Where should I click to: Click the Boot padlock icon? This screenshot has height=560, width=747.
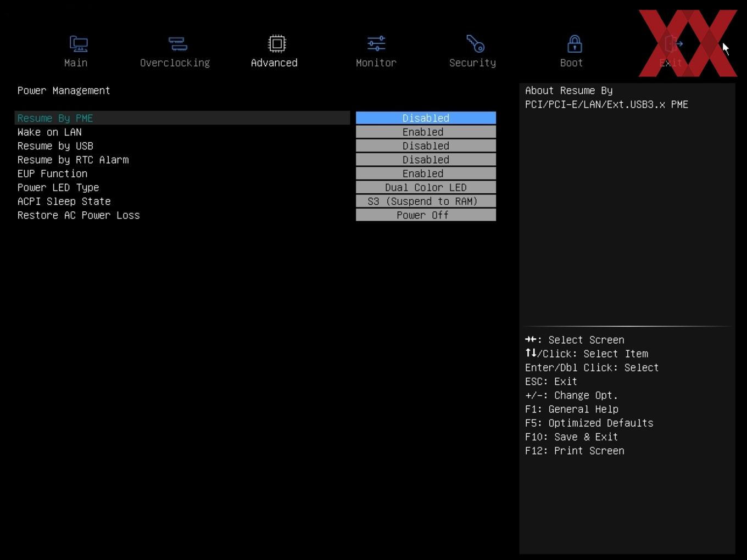point(575,44)
